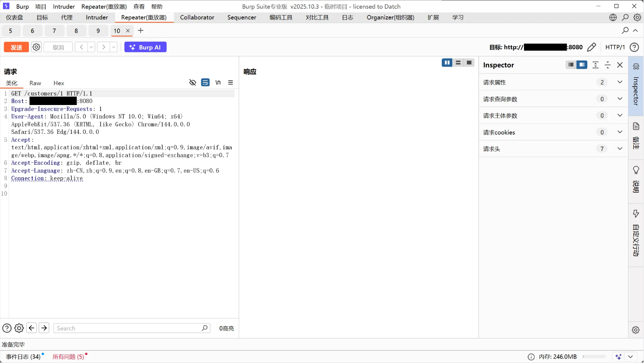This screenshot has width=644, height=363.
Task: Go back in request history
Action: (x=81, y=47)
